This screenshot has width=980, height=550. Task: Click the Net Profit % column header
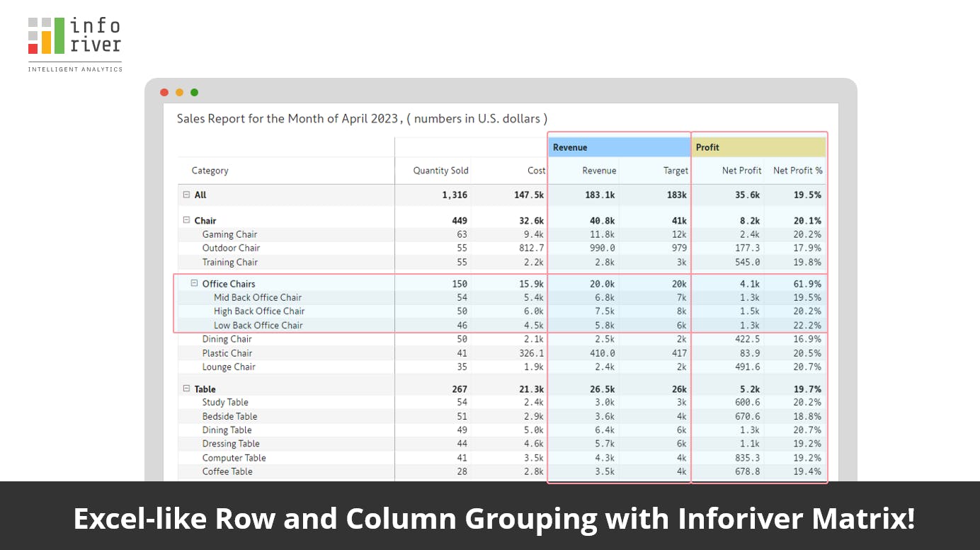[797, 171]
